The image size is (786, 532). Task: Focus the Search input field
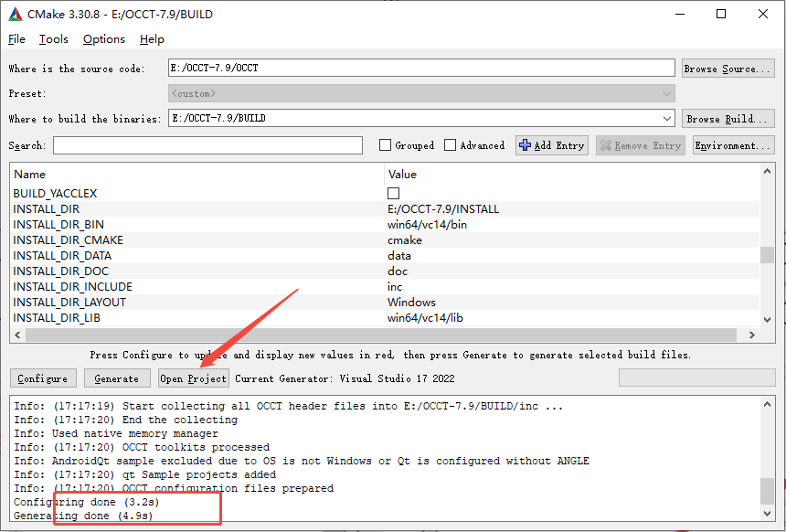[x=207, y=145]
